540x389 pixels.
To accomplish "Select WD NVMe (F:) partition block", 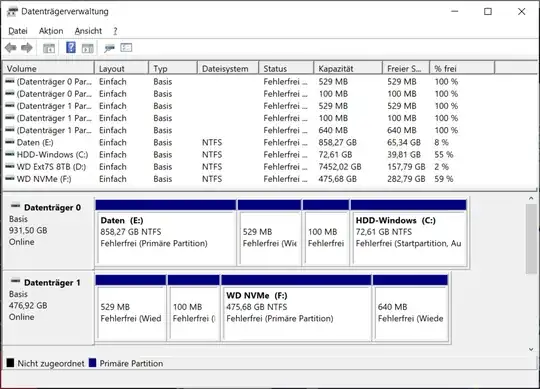I will pos(297,308).
